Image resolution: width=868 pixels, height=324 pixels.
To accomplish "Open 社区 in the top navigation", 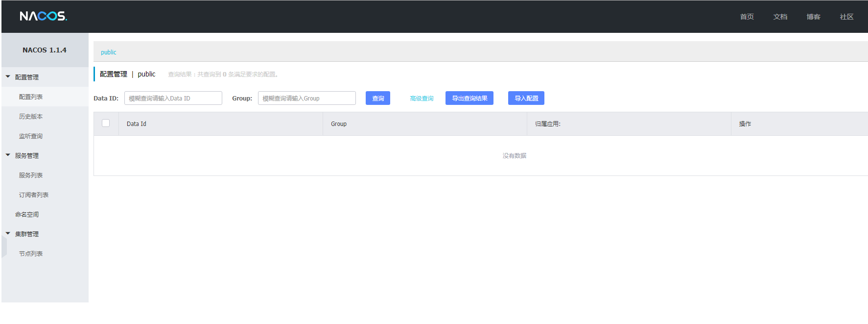I will (846, 17).
